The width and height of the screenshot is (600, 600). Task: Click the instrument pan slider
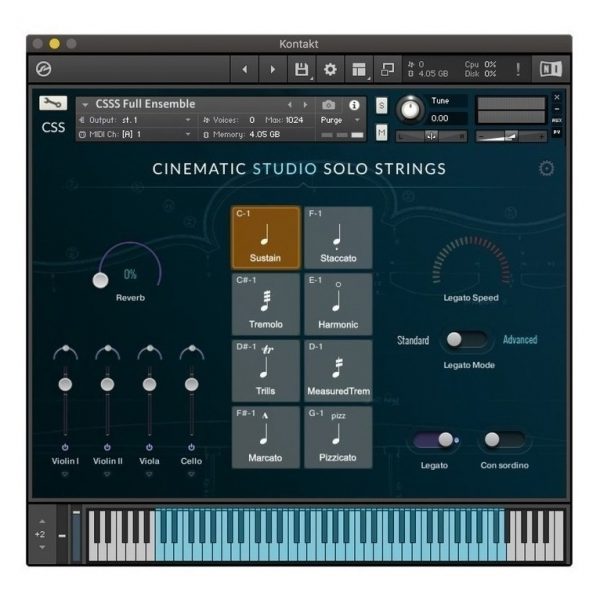(431, 136)
